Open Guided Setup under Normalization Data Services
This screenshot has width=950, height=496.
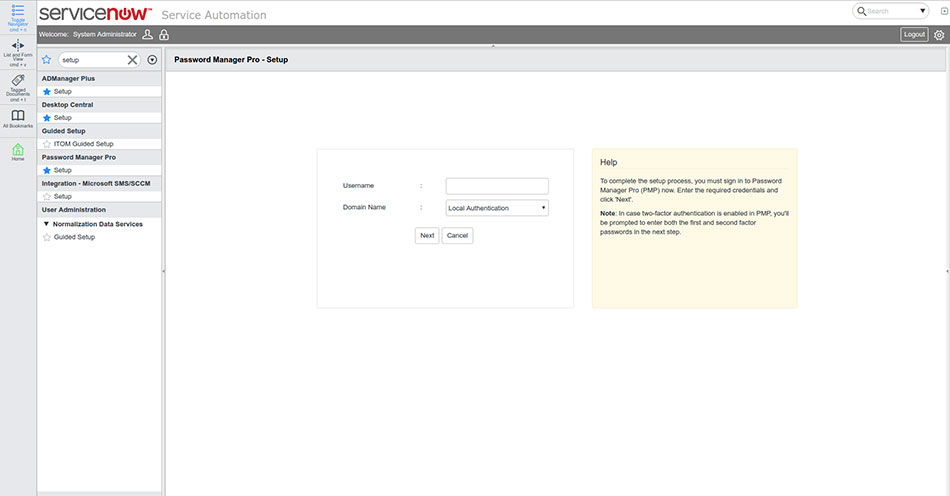pos(75,237)
